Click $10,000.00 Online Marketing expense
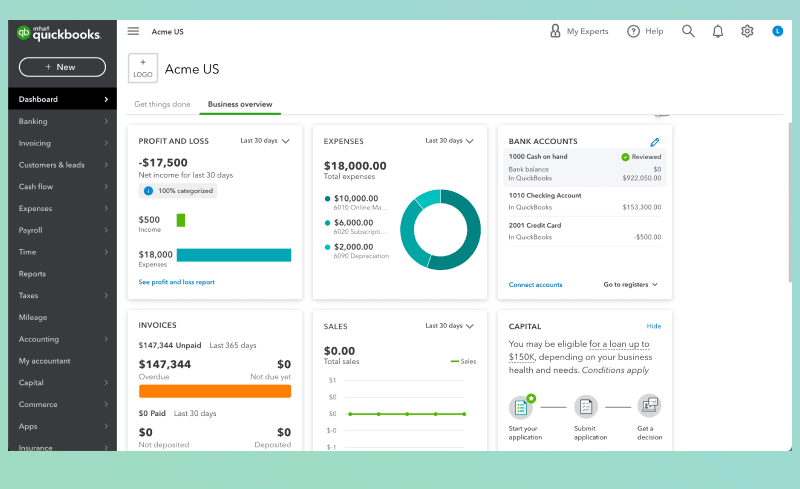Viewport: 800px width, 489px height. 357,202
